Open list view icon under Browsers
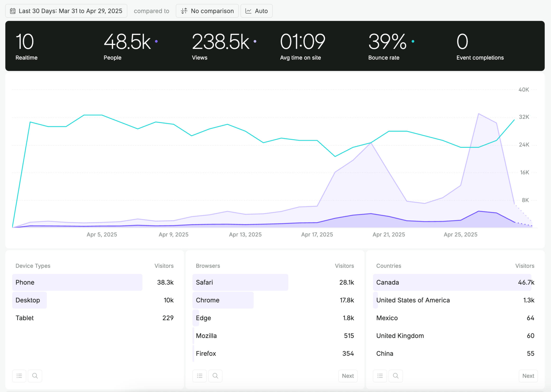This screenshot has width=551, height=392. coord(200,376)
